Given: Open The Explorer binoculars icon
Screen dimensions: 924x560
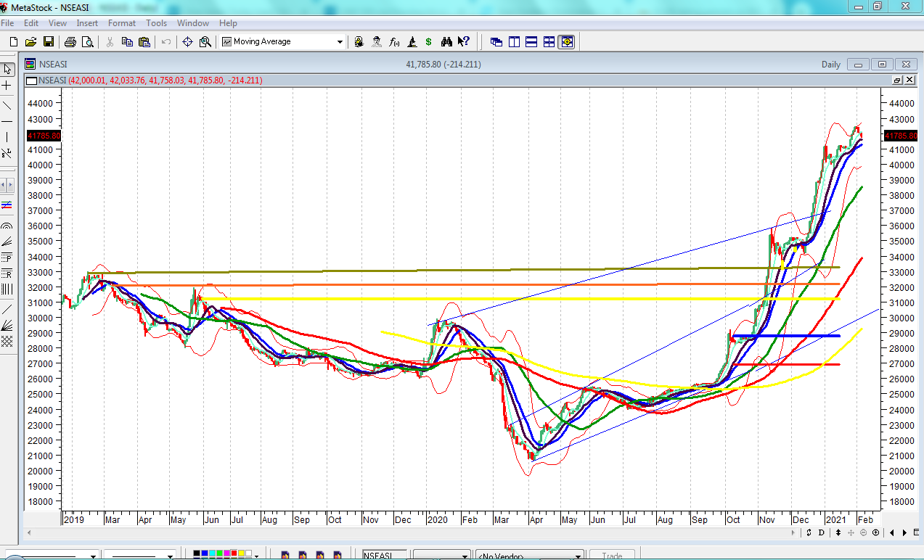Looking at the screenshot, I should [446, 42].
